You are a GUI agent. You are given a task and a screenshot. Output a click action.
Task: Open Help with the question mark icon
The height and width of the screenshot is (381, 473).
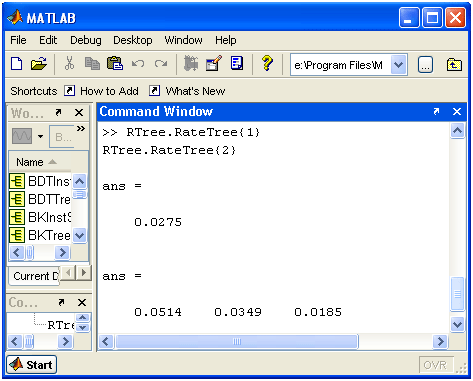point(267,63)
